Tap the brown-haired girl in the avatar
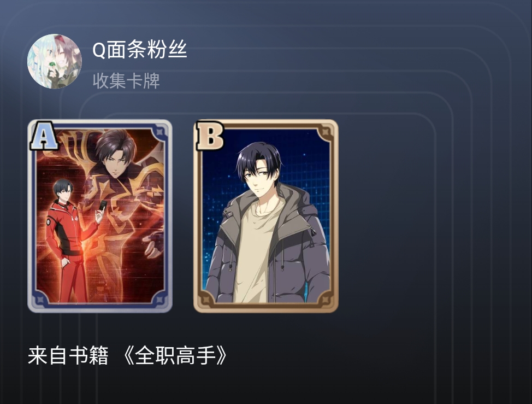 [x=68, y=61]
